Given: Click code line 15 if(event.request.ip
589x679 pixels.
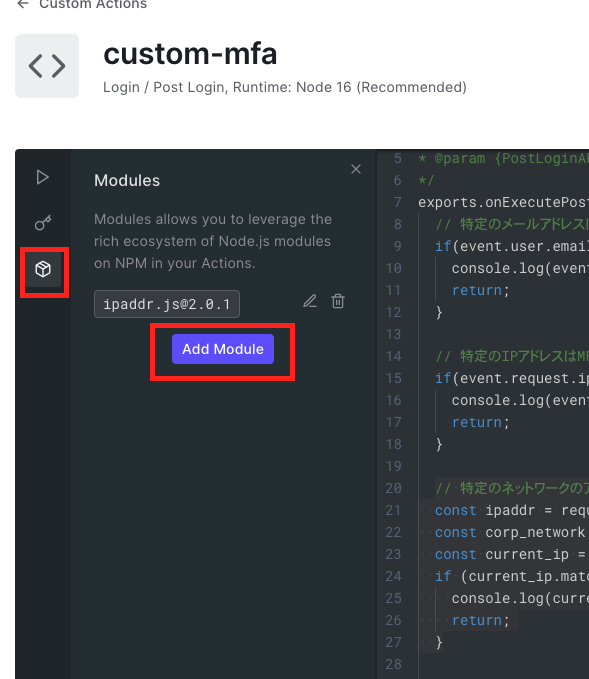Looking at the screenshot, I should [512, 378].
